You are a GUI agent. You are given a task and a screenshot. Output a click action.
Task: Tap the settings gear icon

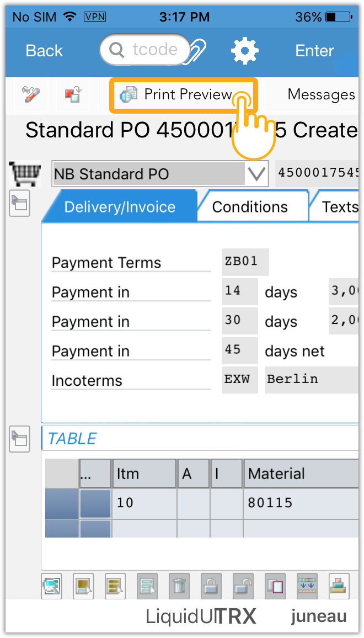click(245, 51)
